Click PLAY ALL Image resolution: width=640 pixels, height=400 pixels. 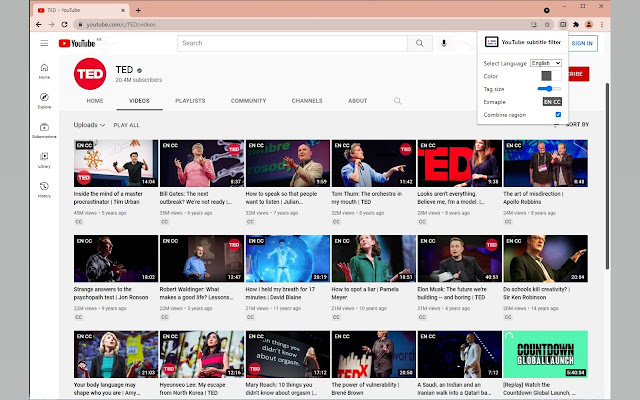click(127, 125)
